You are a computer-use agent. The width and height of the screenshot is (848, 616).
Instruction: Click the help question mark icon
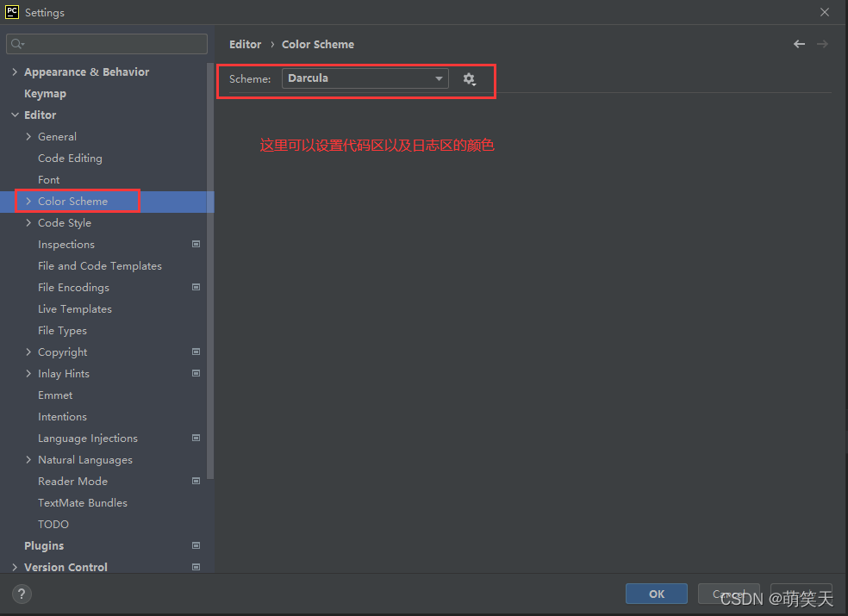pyautogui.click(x=22, y=594)
